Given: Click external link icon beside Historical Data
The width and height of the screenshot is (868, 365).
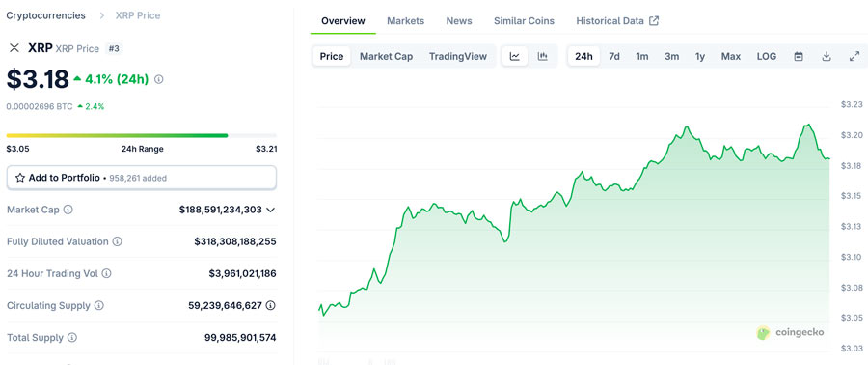Looking at the screenshot, I should click(654, 21).
